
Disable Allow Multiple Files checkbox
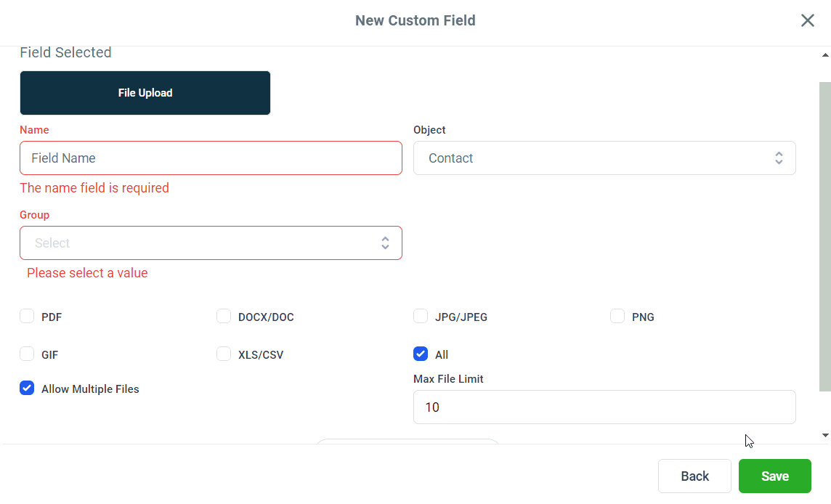point(27,388)
